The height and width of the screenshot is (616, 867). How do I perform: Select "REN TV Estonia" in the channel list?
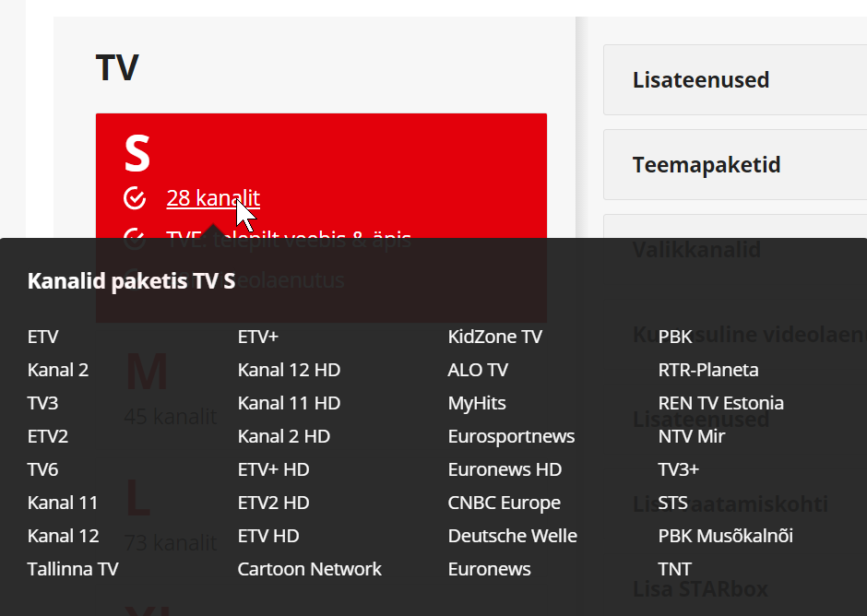(721, 403)
